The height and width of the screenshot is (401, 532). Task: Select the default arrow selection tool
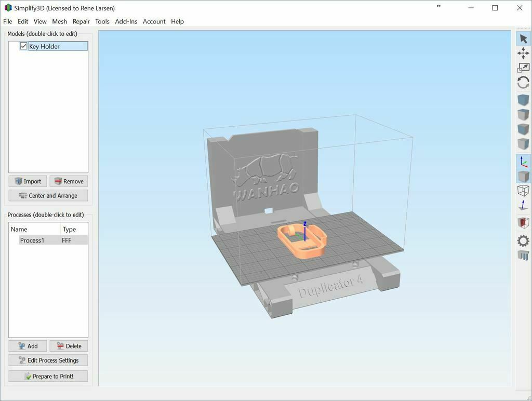click(x=523, y=38)
